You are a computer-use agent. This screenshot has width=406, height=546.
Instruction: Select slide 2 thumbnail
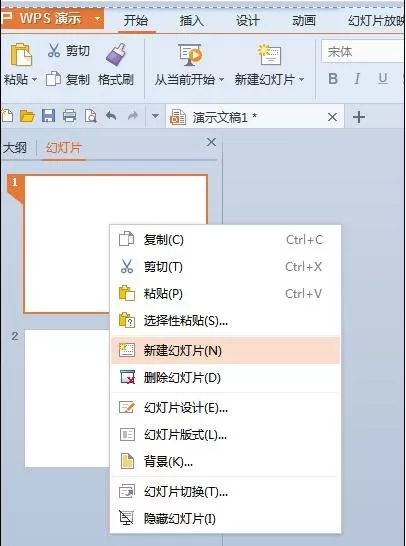click(66, 398)
